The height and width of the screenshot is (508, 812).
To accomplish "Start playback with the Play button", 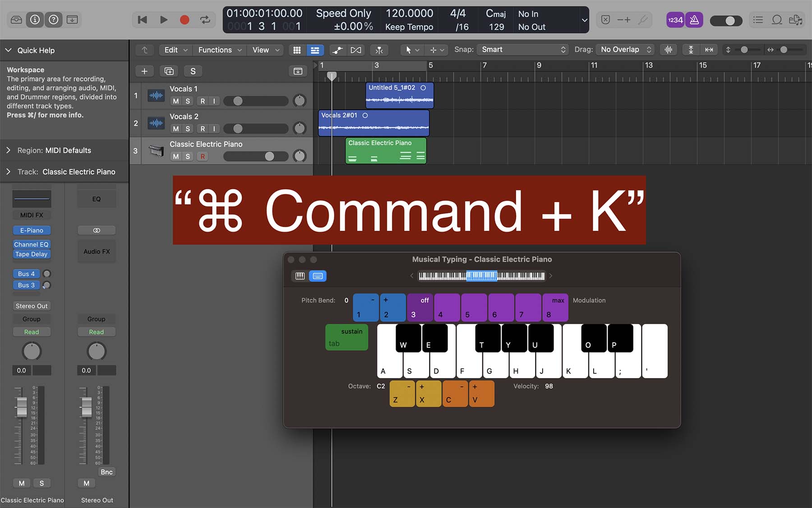I will click(164, 20).
